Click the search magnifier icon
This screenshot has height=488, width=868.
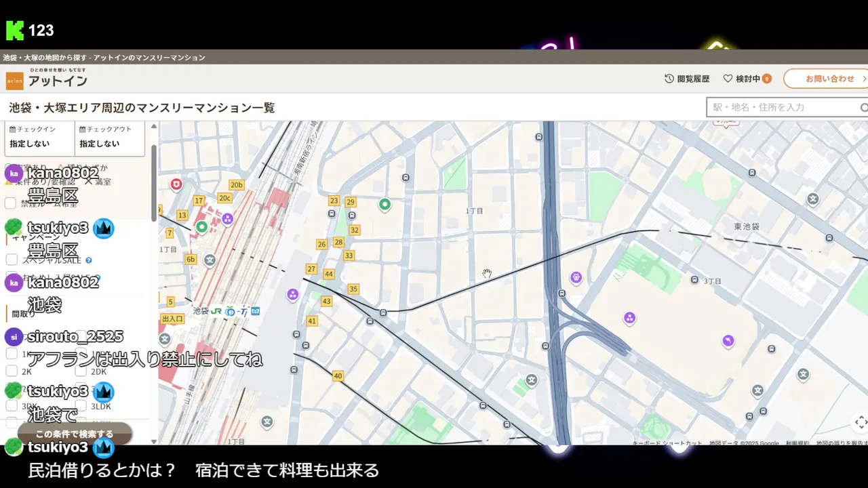[x=864, y=107]
